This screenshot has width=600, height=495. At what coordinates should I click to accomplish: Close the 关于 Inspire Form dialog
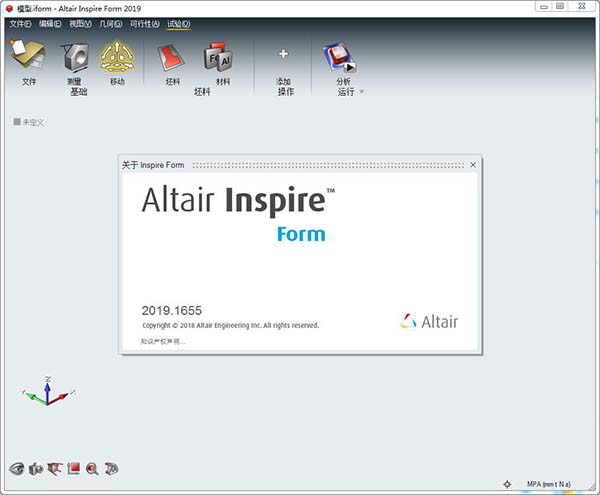473,165
